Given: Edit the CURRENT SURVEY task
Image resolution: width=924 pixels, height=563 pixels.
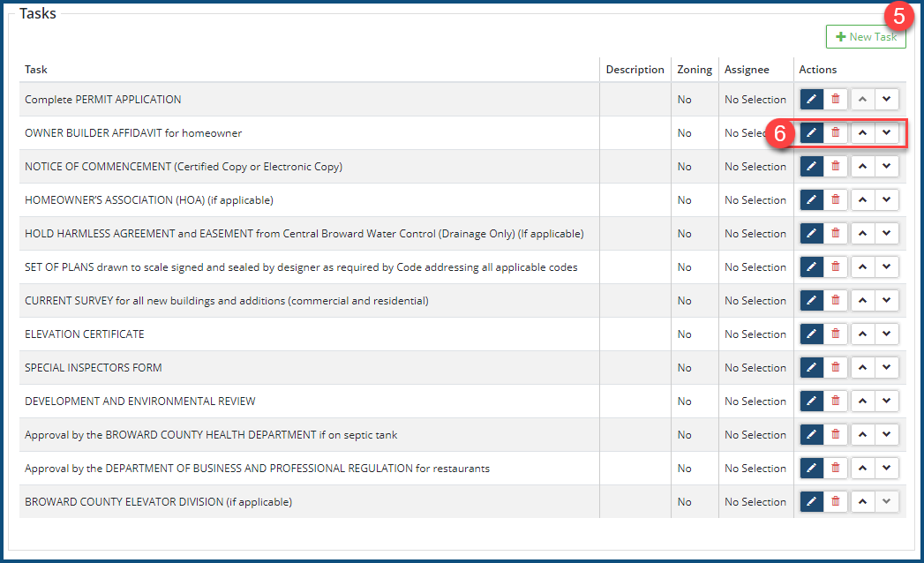Looking at the screenshot, I should pyautogui.click(x=811, y=301).
